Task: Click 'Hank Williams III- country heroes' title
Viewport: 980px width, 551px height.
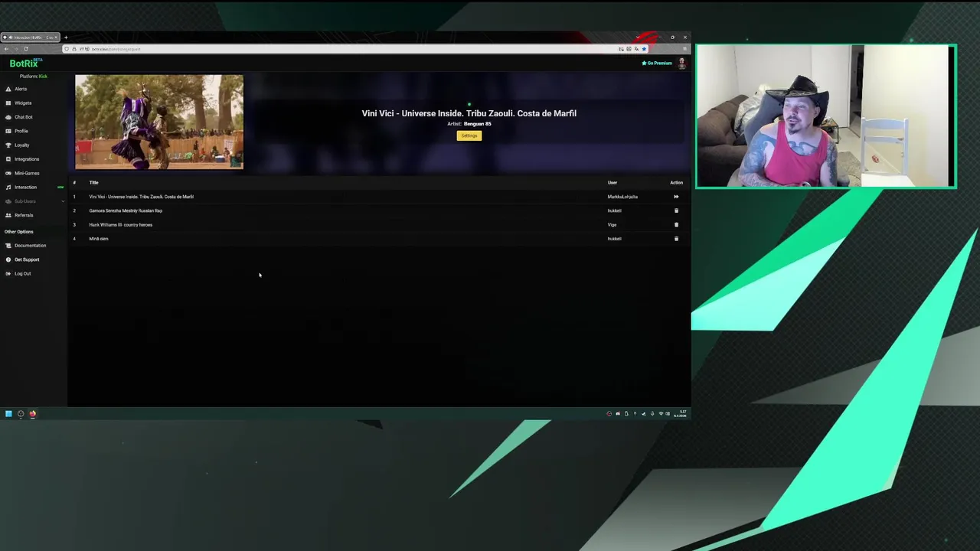Action: (120, 225)
